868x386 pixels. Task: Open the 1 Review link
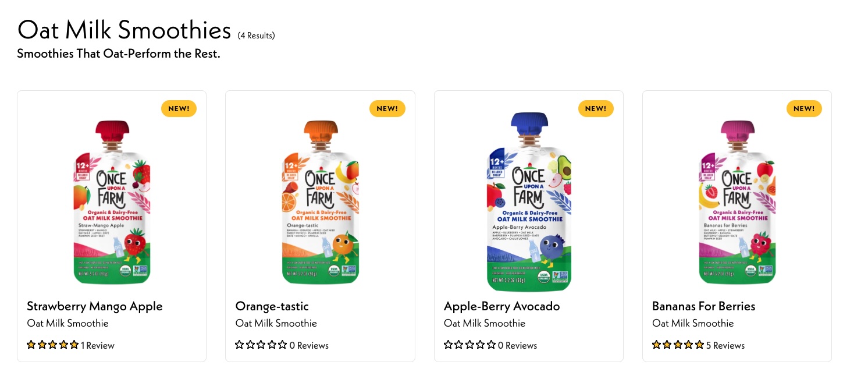pos(98,346)
